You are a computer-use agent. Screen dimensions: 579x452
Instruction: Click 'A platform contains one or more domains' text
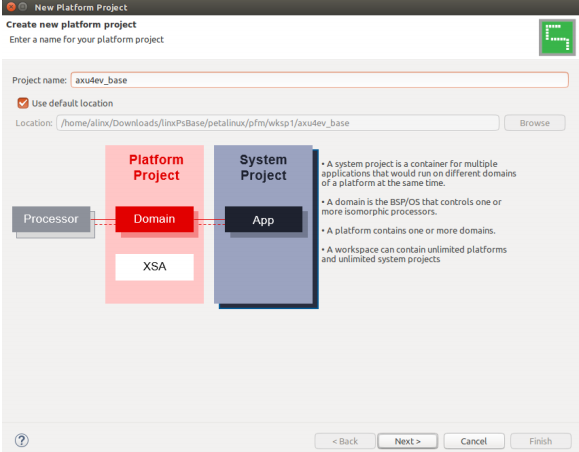pyautogui.click(x=408, y=230)
